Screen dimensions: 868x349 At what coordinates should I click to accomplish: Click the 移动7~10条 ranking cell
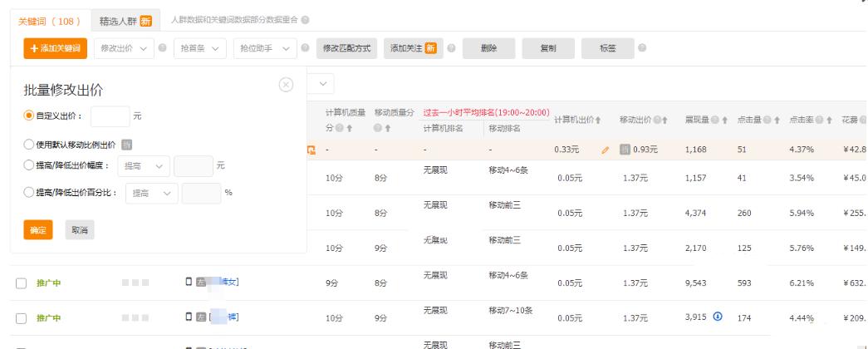pyautogui.click(x=510, y=310)
